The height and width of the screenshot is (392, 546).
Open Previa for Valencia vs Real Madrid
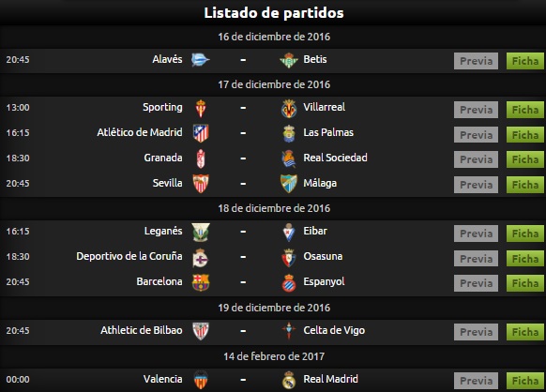click(476, 381)
